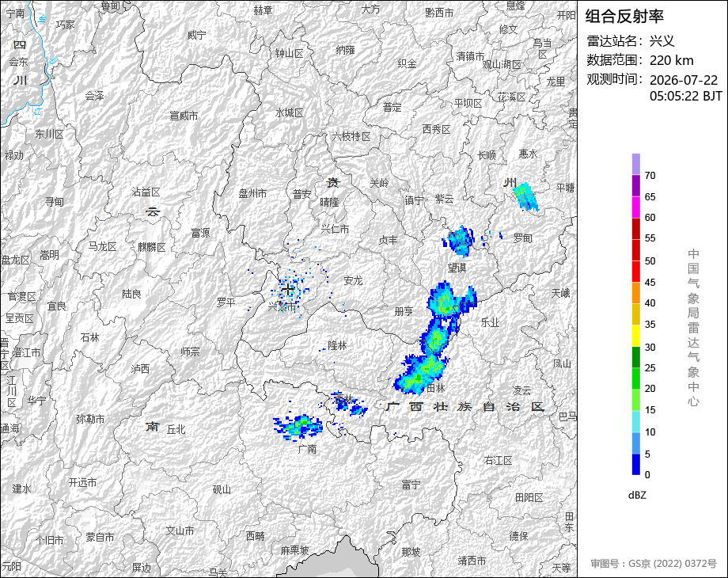Click the 六枝特区 map label
728x578 pixels.
[351, 136]
